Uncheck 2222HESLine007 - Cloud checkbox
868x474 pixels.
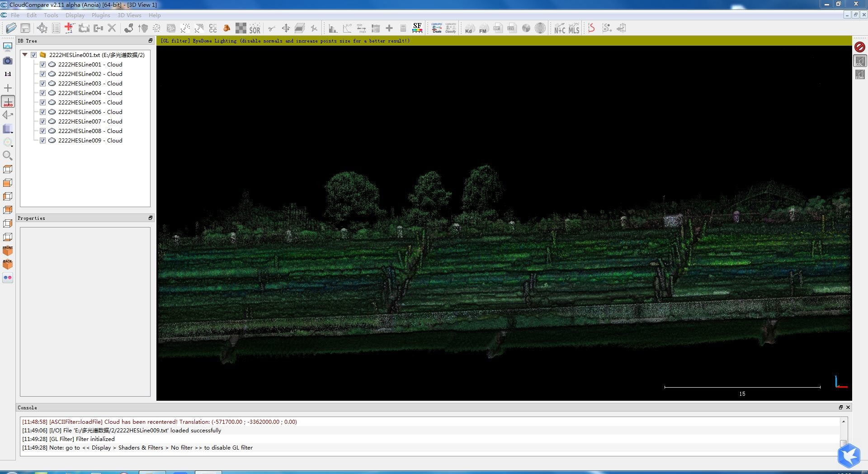(42, 121)
